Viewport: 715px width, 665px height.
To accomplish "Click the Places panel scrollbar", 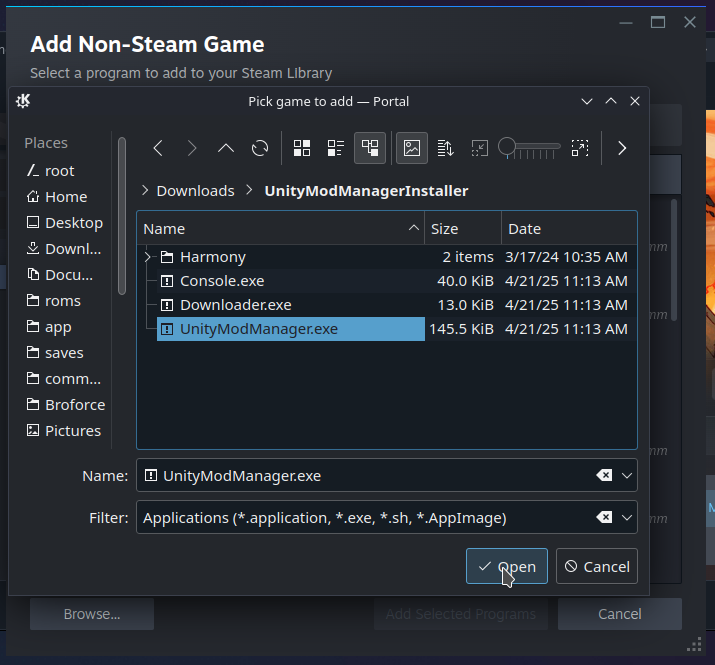I will 122,216.
